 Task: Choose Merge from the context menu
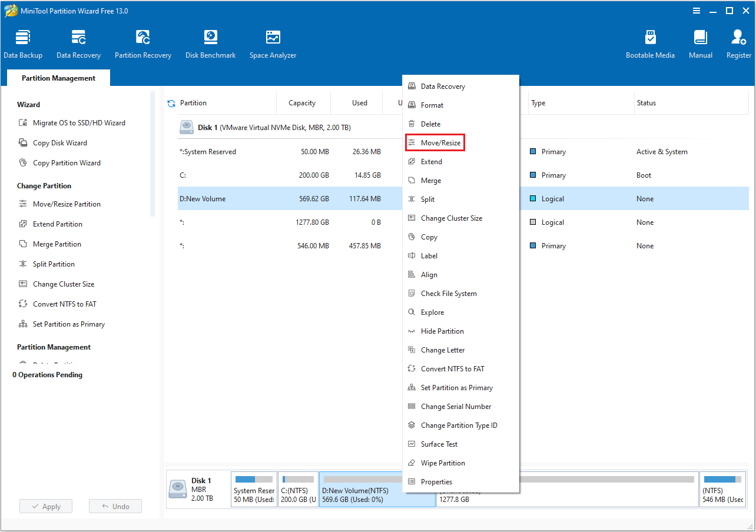461,181
